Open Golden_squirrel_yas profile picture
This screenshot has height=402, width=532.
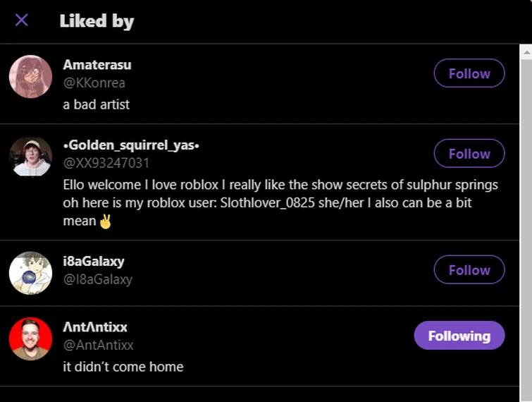pos(30,157)
